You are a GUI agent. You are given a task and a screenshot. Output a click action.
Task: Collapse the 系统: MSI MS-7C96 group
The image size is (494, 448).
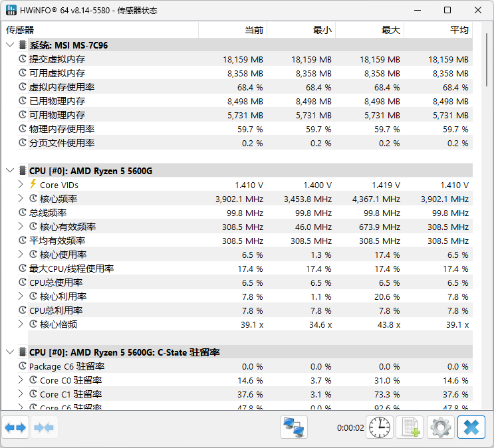pos(10,45)
